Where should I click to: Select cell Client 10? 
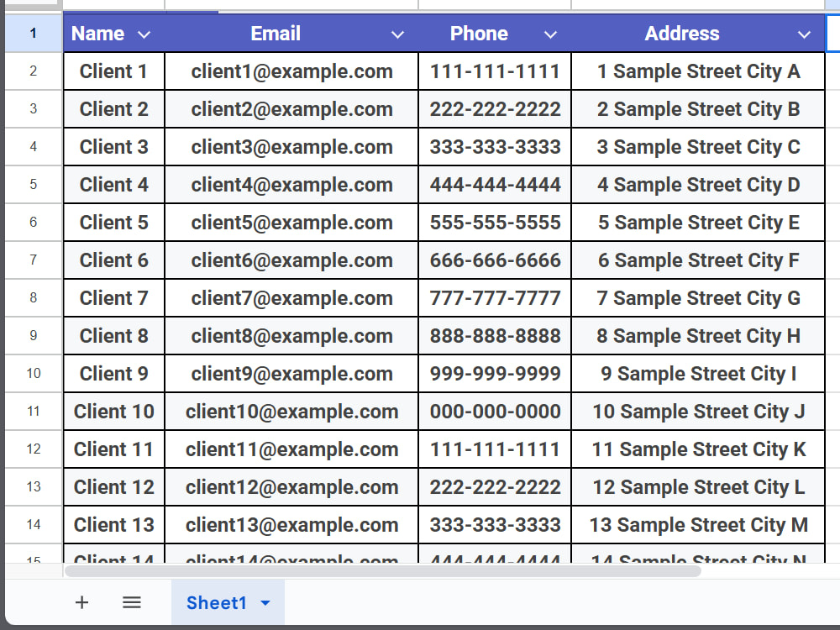click(x=113, y=411)
